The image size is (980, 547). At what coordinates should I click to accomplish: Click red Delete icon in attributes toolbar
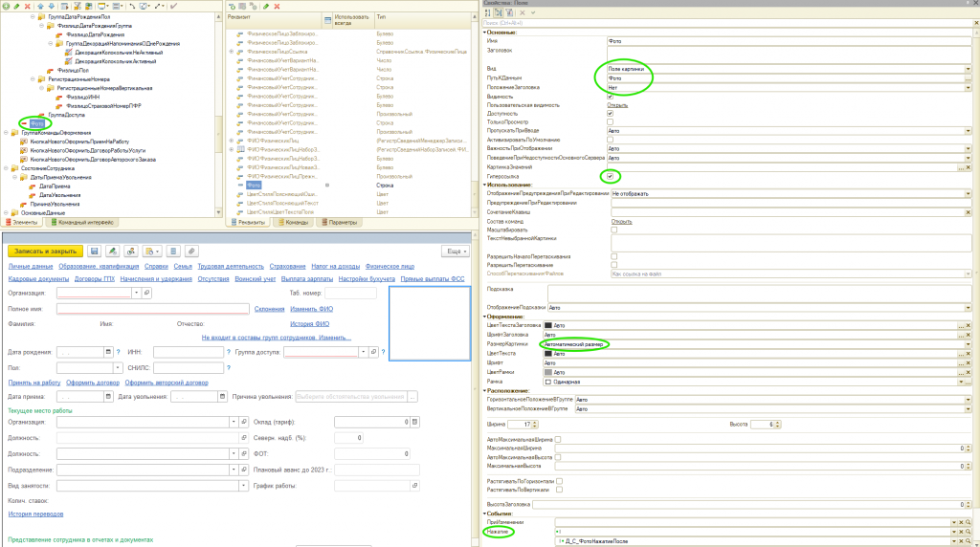click(277, 7)
